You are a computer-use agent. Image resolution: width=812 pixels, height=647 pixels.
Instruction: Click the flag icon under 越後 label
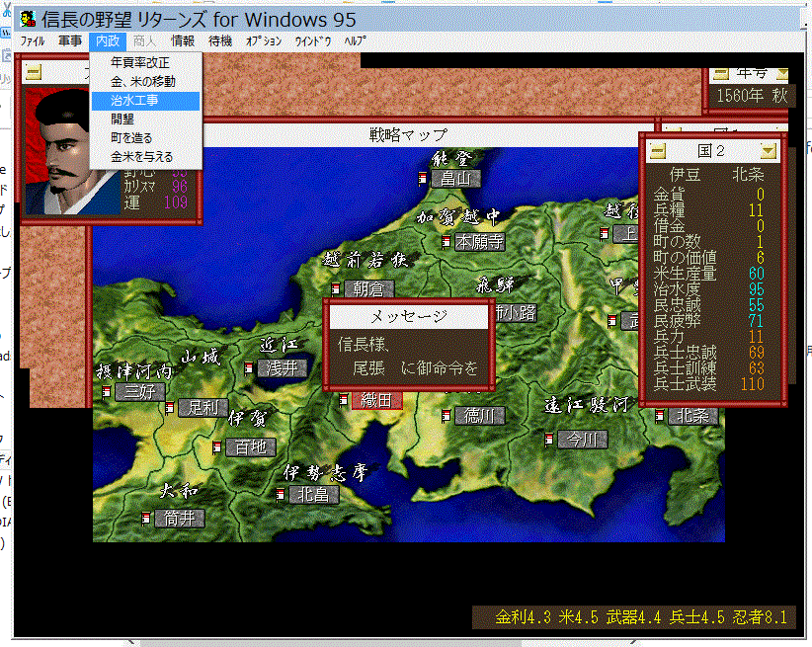[604, 234]
